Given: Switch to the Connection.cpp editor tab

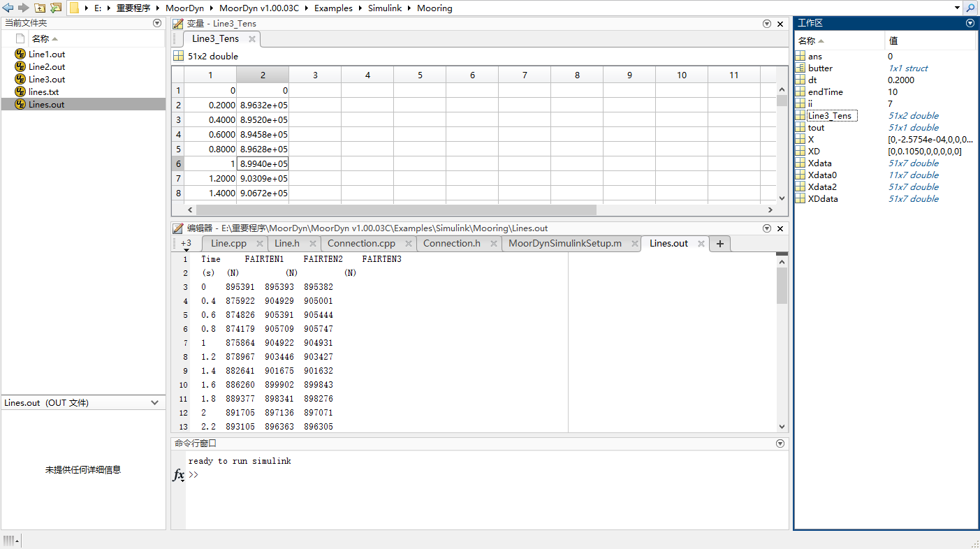Looking at the screenshot, I should point(362,243).
